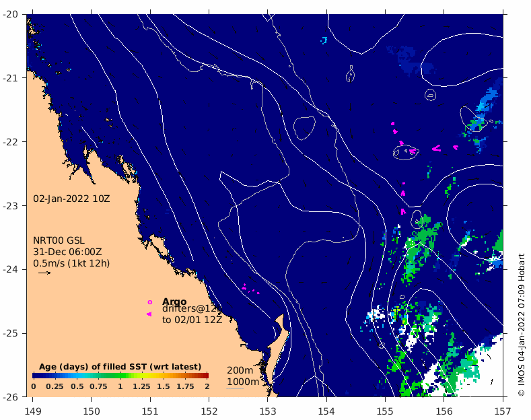The image size is (531, 420).
Task: Click the magenta drifter arrow legend marker
Action: (x=149, y=314)
